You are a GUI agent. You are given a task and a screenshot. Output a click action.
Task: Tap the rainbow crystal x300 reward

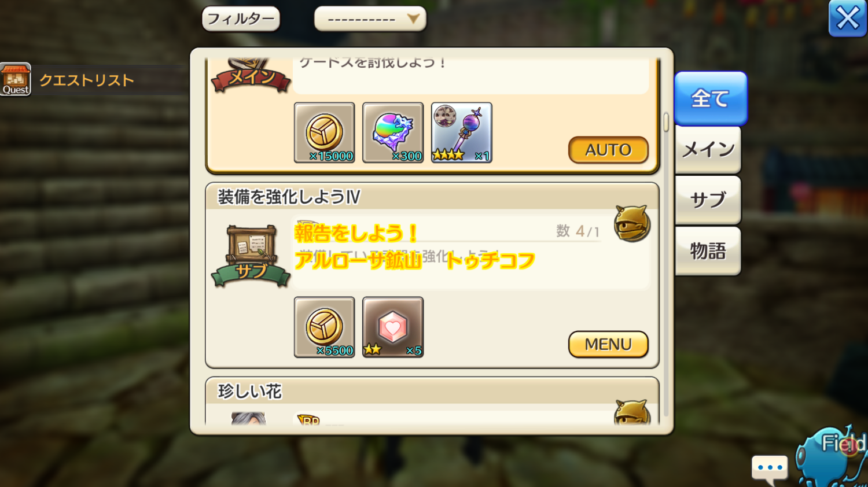pos(393,133)
